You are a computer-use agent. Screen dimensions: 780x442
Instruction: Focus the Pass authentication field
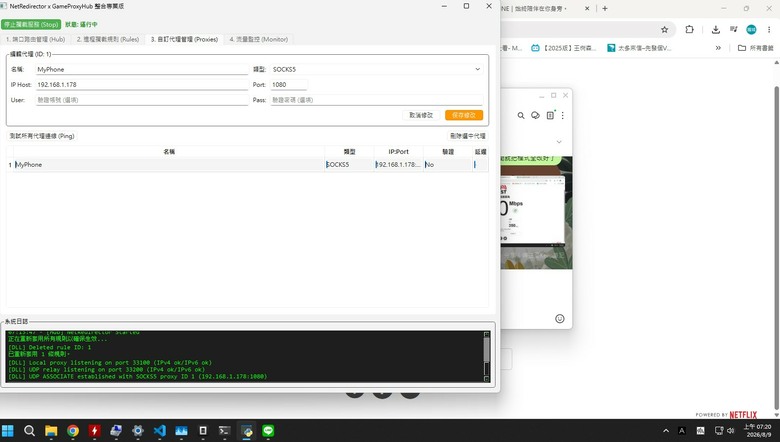point(377,100)
